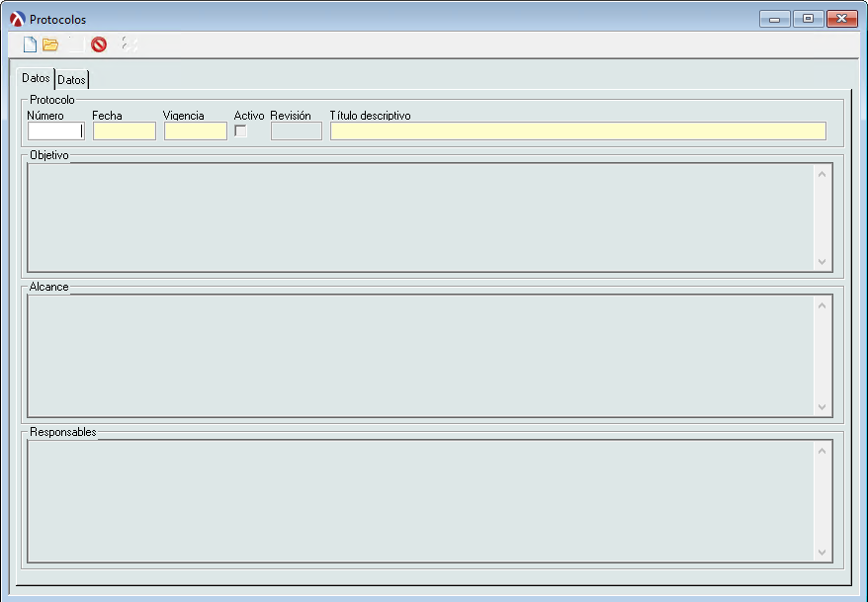This screenshot has height=602, width=868.
Task: Place cursor in the Alcance text area
Action: pyautogui.click(x=420, y=355)
